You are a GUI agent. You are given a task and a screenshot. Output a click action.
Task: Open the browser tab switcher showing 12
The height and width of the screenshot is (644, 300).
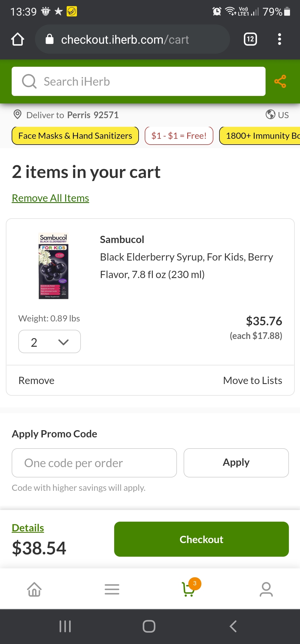tap(250, 39)
